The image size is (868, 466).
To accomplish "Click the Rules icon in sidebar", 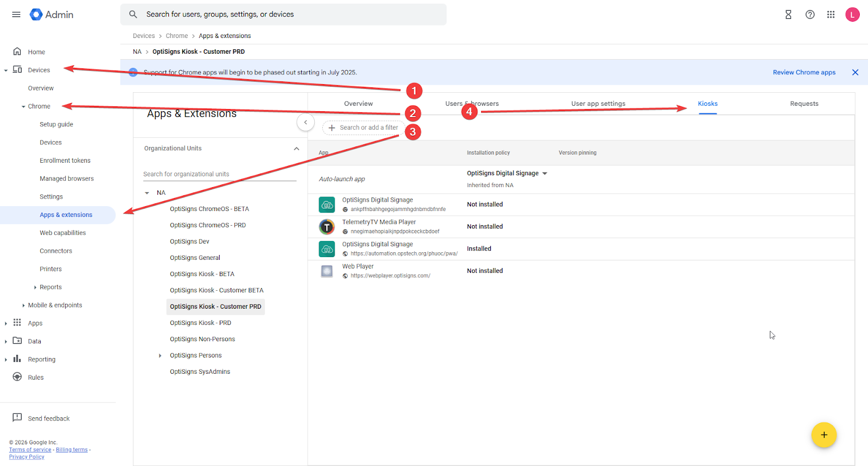I will point(17,377).
